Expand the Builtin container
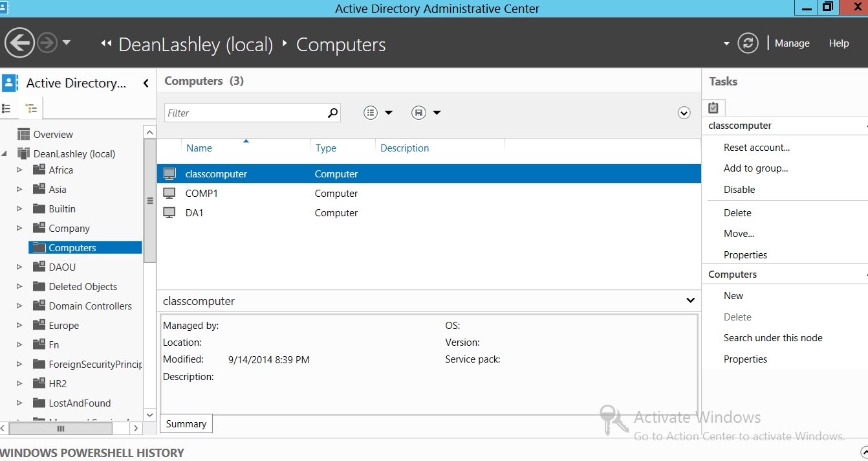 [19, 208]
